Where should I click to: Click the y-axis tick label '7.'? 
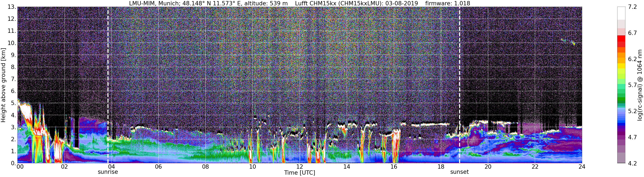[x=13, y=79]
